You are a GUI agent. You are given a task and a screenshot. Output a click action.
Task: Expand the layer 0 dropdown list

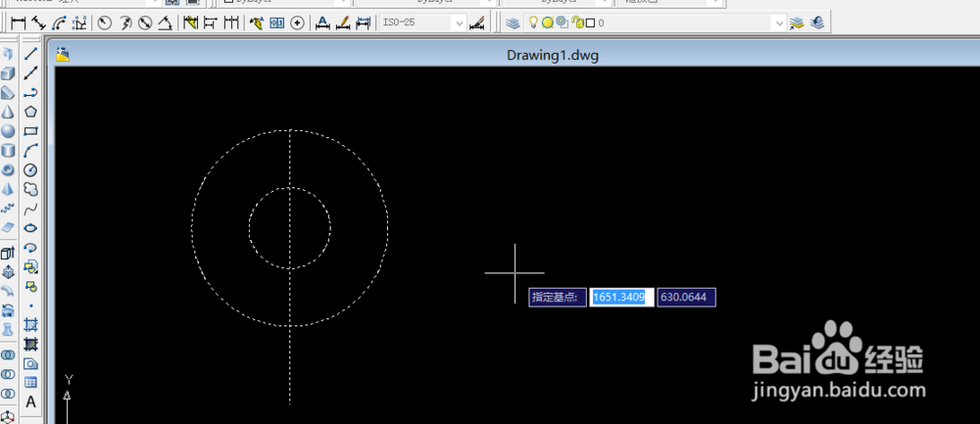[779, 24]
